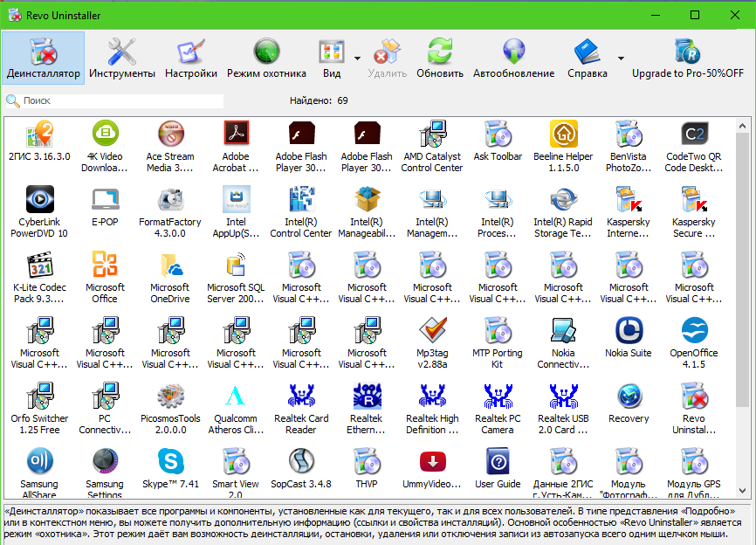Screen dimensions: 756x545
Task: Expand the Вид dropdown arrow
Action: 357,59
